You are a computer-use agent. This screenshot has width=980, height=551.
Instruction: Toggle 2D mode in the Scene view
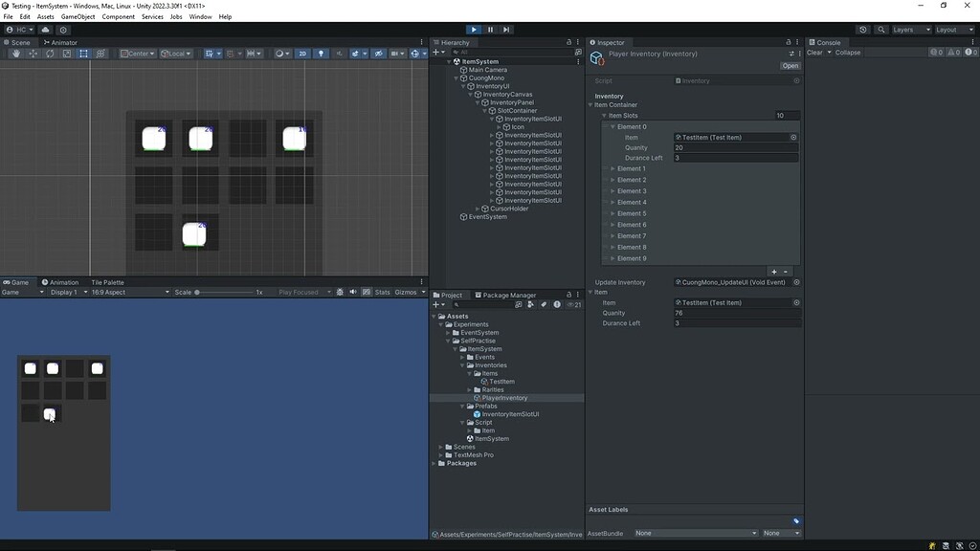click(302, 54)
